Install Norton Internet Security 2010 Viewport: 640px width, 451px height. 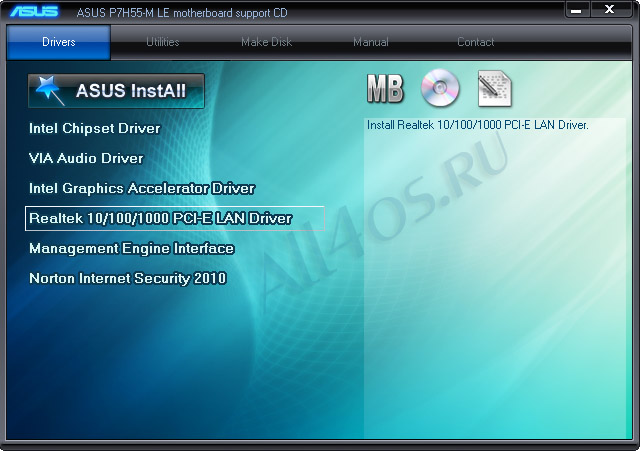pos(128,278)
